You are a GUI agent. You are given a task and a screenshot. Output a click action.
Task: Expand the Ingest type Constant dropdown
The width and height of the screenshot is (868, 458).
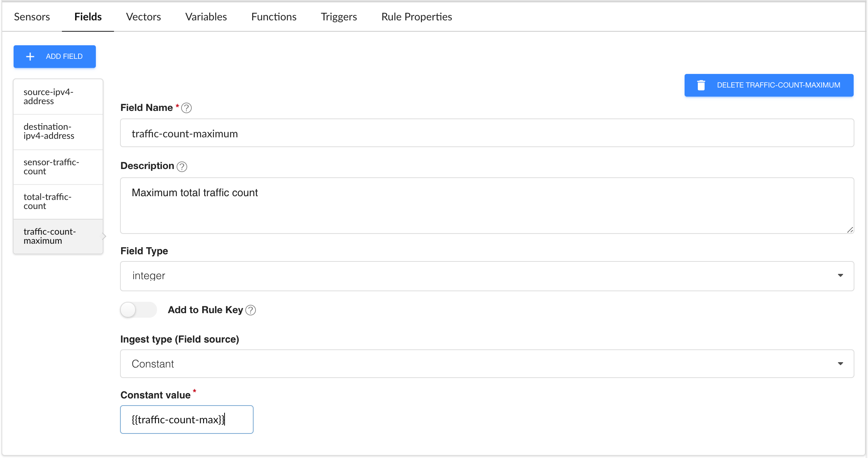coord(486,364)
